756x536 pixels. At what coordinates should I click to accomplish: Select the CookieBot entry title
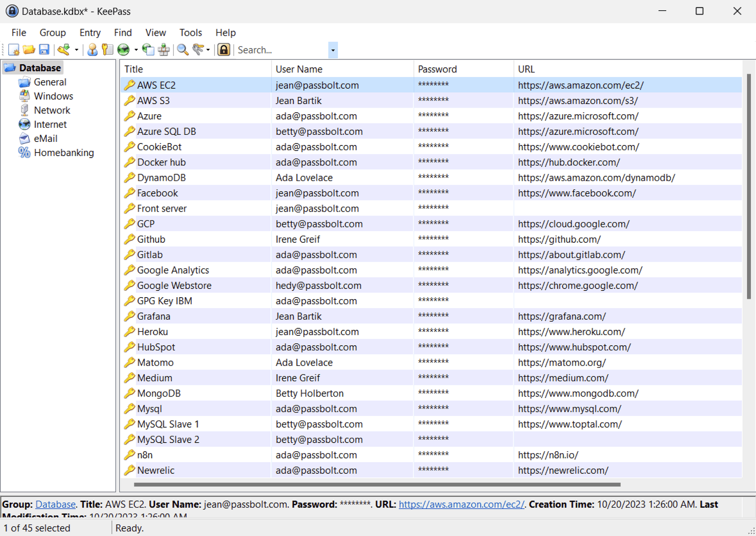click(159, 147)
